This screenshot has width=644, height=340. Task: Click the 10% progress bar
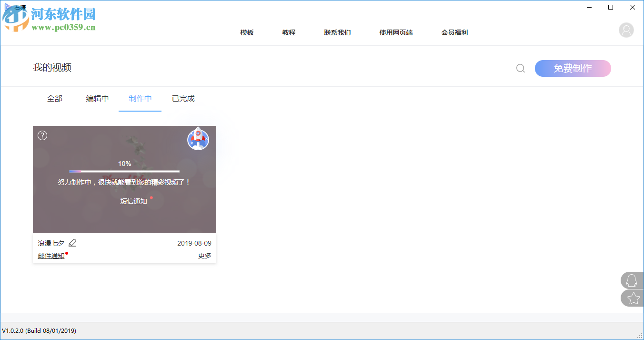pyautogui.click(x=124, y=171)
